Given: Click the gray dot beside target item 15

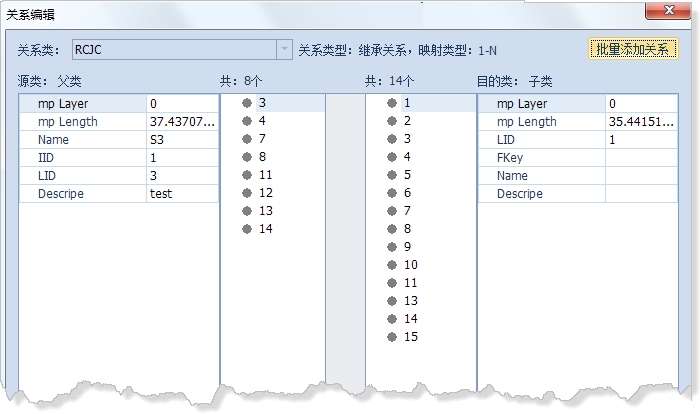Looking at the screenshot, I should tap(393, 337).
